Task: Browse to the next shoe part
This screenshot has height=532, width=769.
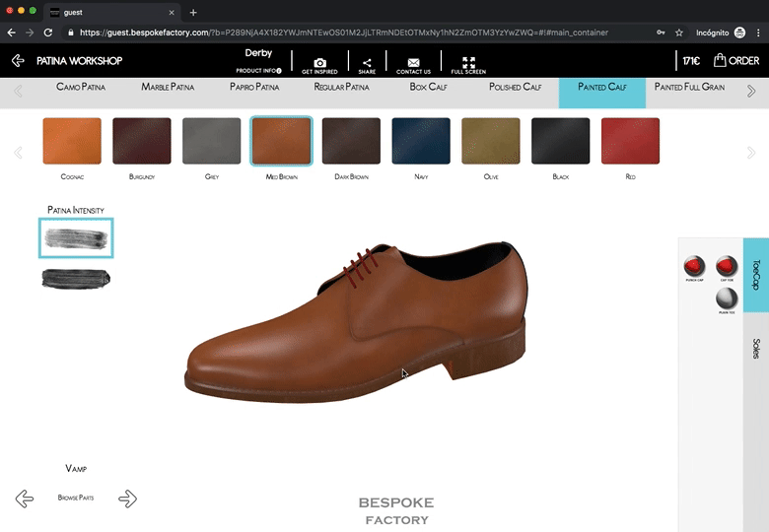Action: [x=127, y=499]
